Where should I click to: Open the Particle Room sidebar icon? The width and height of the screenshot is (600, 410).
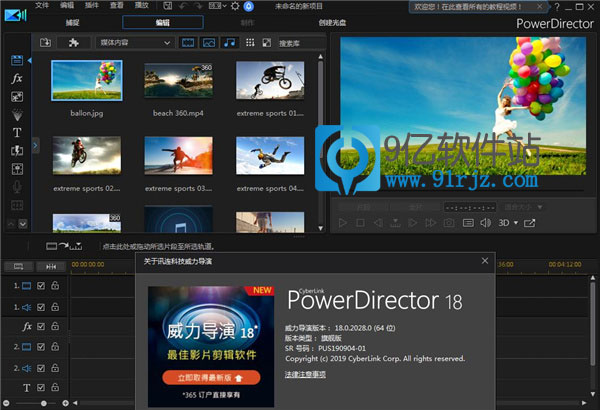17,115
